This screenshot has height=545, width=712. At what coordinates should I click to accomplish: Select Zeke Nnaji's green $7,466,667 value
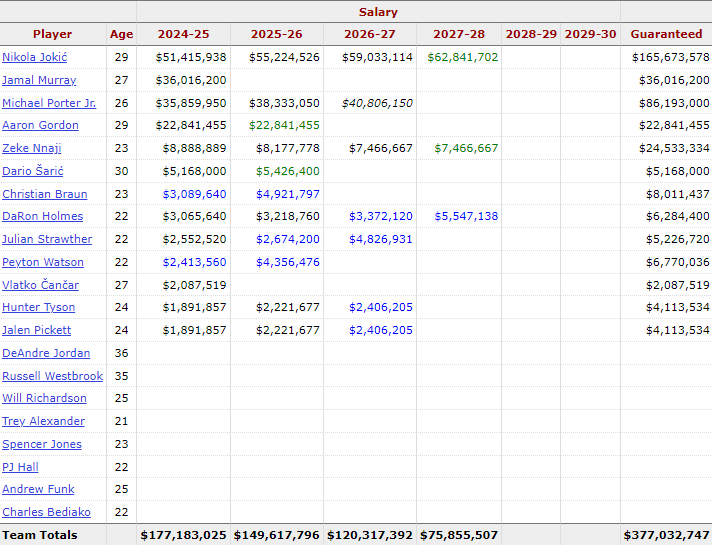(x=466, y=149)
